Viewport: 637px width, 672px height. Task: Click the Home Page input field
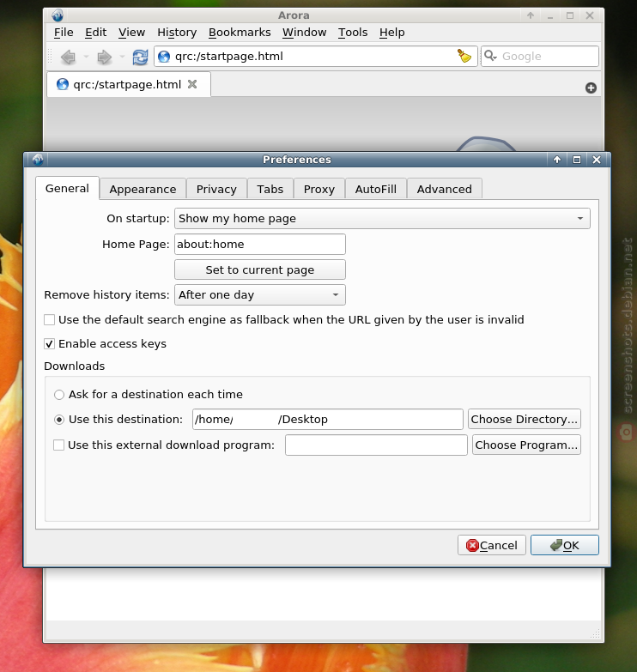(260, 245)
